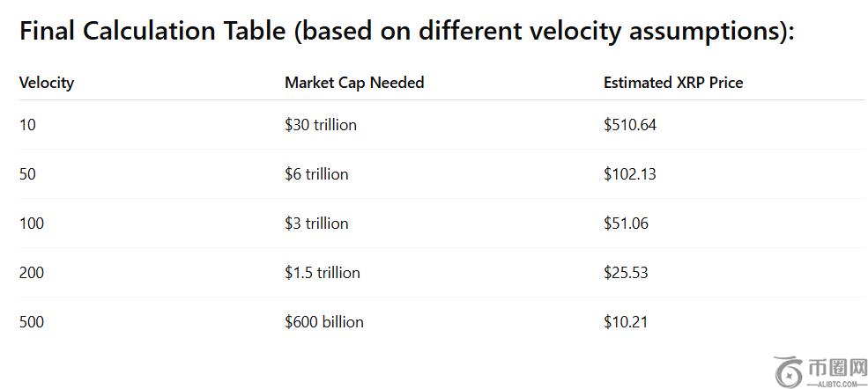Image resolution: width=868 pixels, height=389 pixels.
Task: Click the $510.64 price cell
Action: click(x=630, y=125)
